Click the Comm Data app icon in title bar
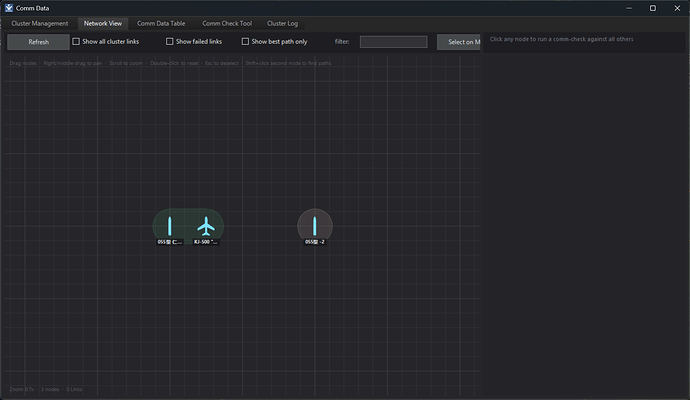Viewport: 690px width, 400px height. pos(9,8)
